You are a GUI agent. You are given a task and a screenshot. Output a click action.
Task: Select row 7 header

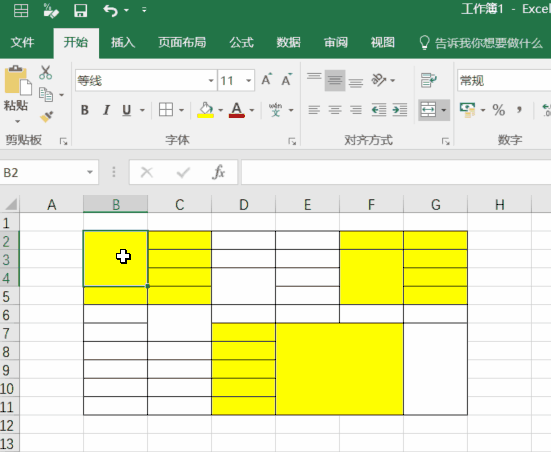[x=9, y=332]
